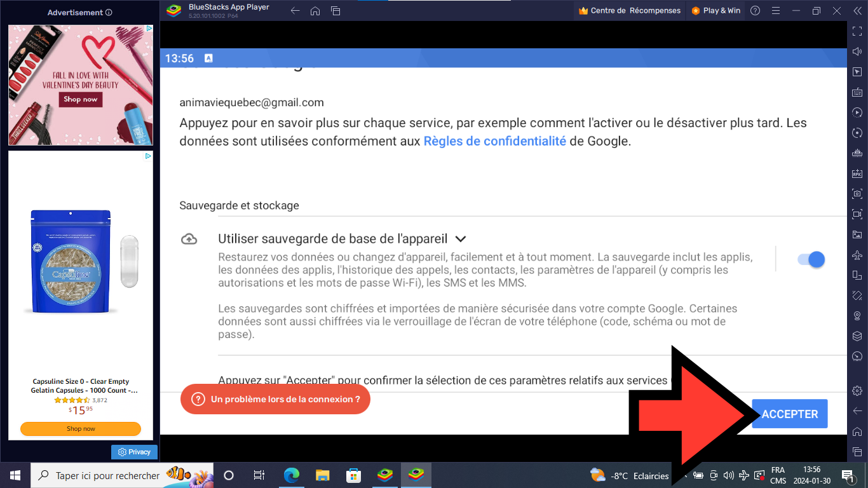
Task: Open the Règles de confidentialité link
Action: coord(494,141)
